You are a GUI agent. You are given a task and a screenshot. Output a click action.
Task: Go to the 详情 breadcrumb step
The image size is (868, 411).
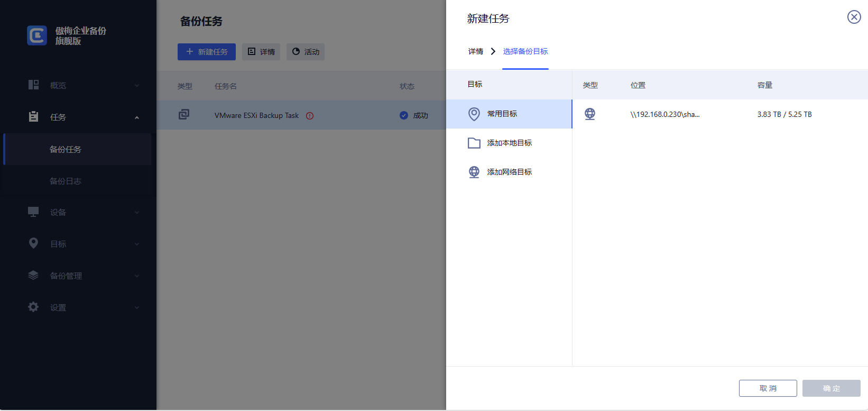[476, 51]
